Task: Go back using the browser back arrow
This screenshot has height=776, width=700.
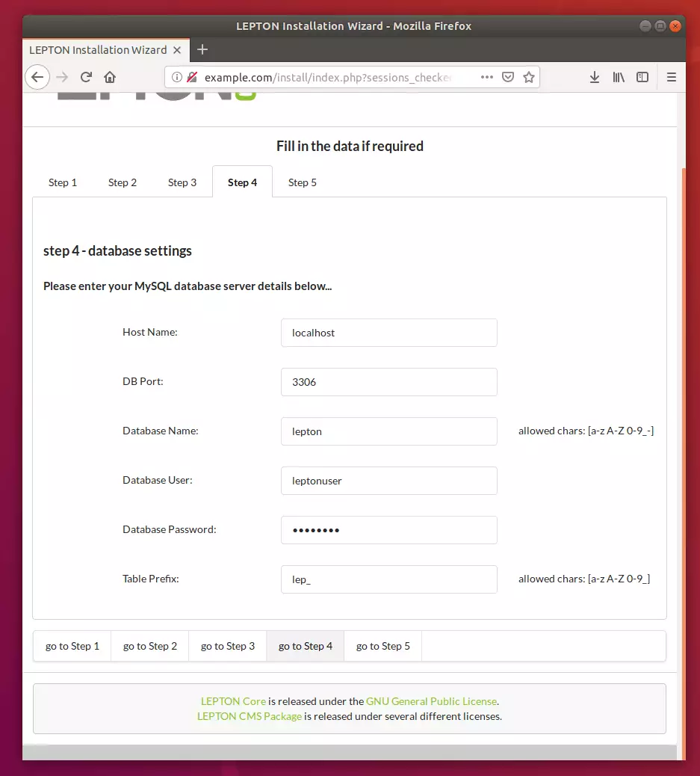Action: click(x=37, y=77)
